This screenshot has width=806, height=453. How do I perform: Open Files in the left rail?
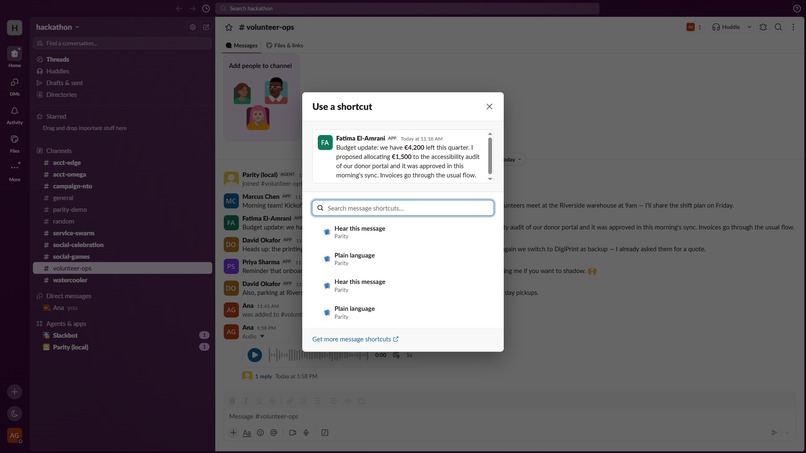(x=14, y=143)
